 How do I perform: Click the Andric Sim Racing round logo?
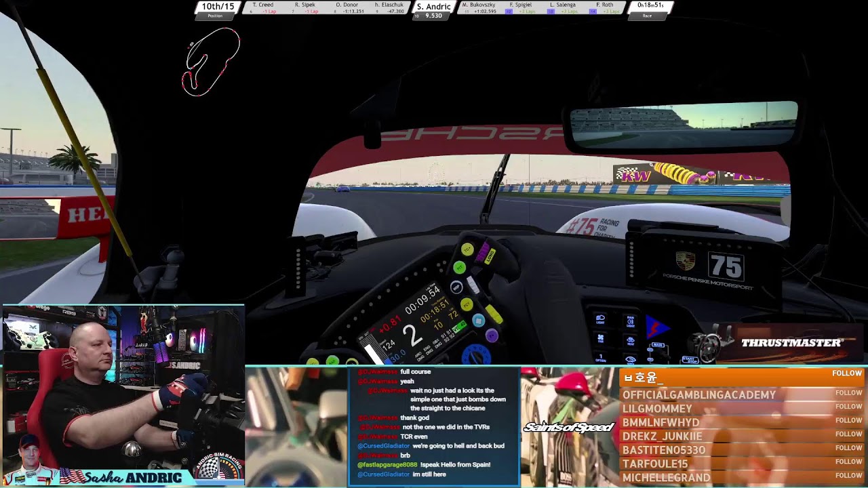coord(218,465)
